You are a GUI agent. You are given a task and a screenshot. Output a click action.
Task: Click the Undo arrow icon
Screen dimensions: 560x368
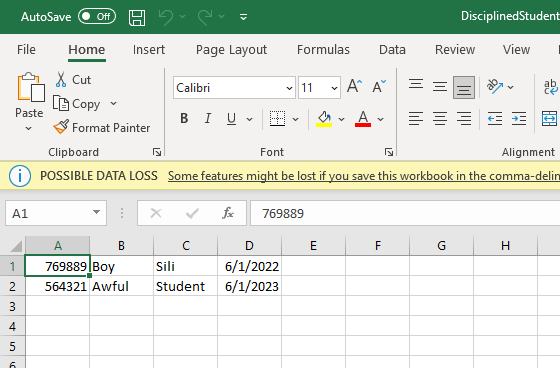pos(166,17)
